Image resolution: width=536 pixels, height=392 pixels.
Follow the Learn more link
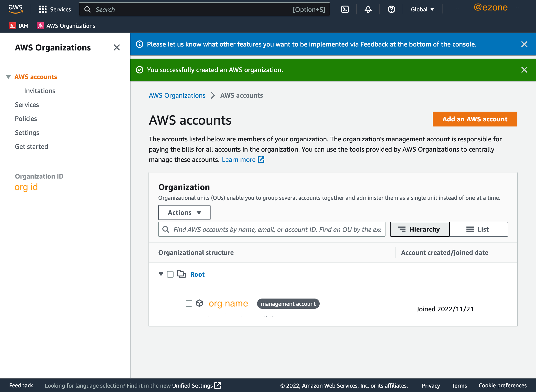pyautogui.click(x=238, y=159)
